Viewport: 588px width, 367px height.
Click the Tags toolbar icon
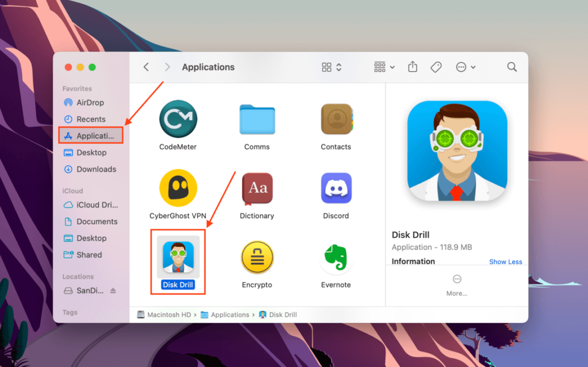435,67
